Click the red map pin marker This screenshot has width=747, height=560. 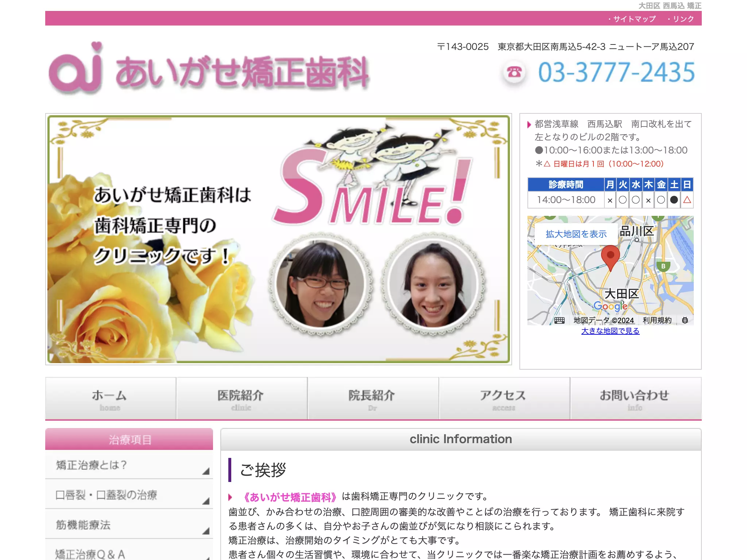tap(610, 258)
